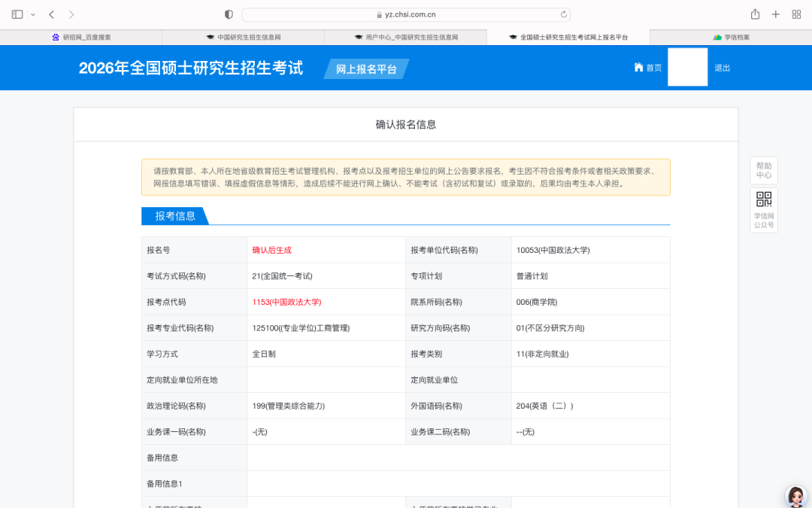Image resolution: width=812 pixels, height=508 pixels.
Task: Switch to the 研招网_百度搜索 tab
Action: [x=81, y=37]
